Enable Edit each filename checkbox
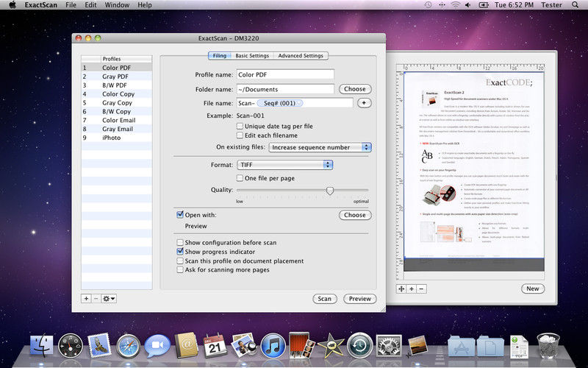588x368 pixels. tap(240, 135)
